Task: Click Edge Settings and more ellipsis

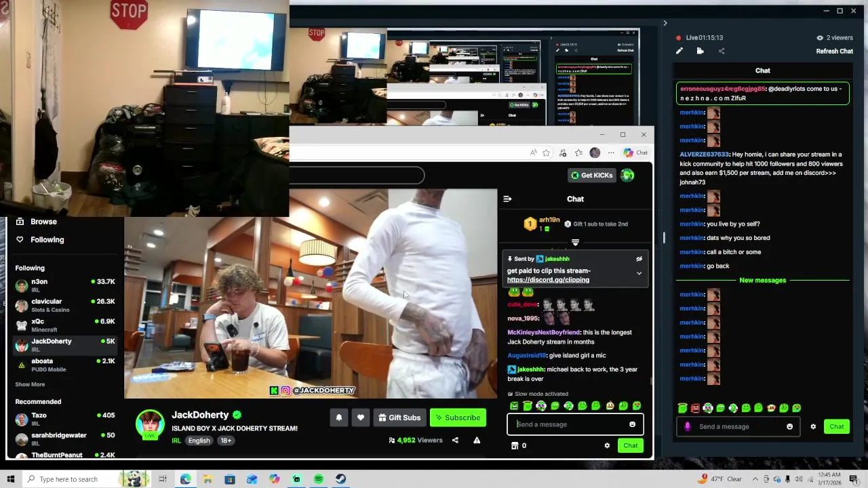Action: click(611, 152)
